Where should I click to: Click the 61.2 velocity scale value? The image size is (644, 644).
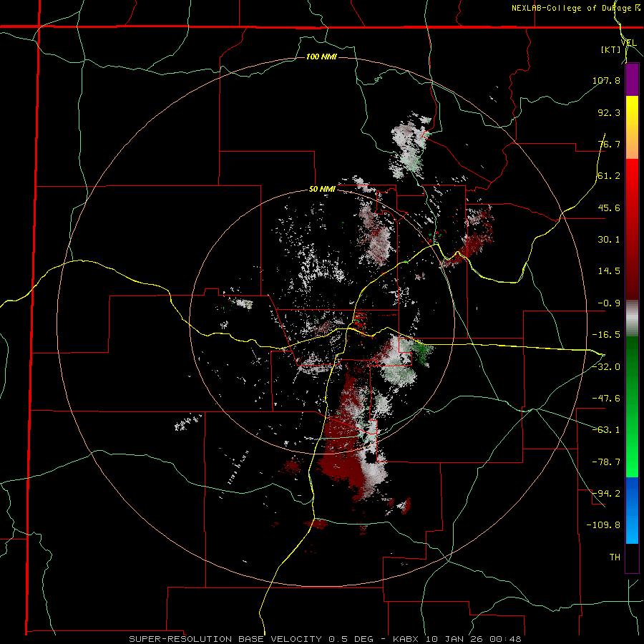[609, 176]
